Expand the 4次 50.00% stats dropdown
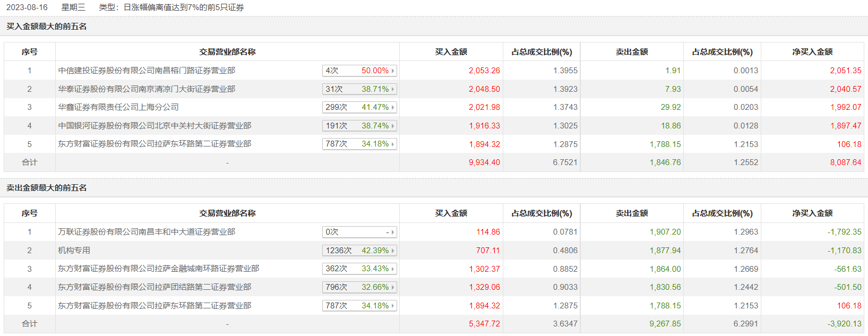The image size is (868, 336). pyautogui.click(x=359, y=71)
